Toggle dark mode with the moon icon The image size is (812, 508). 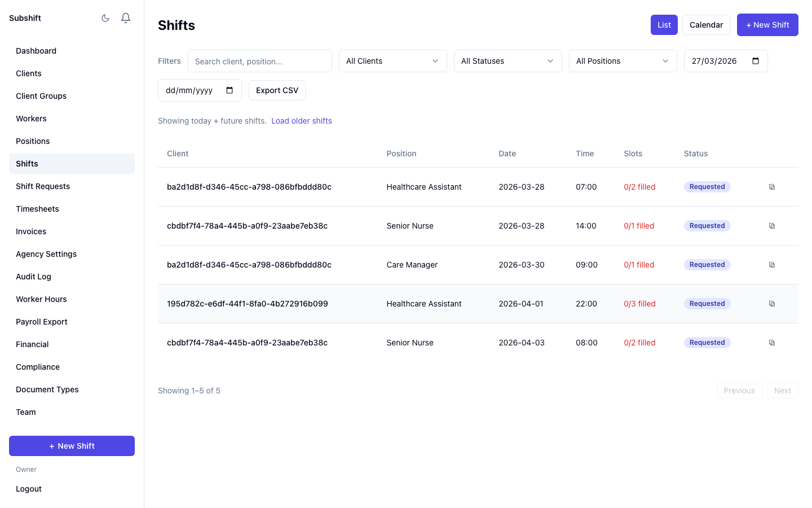click(105, 17)
